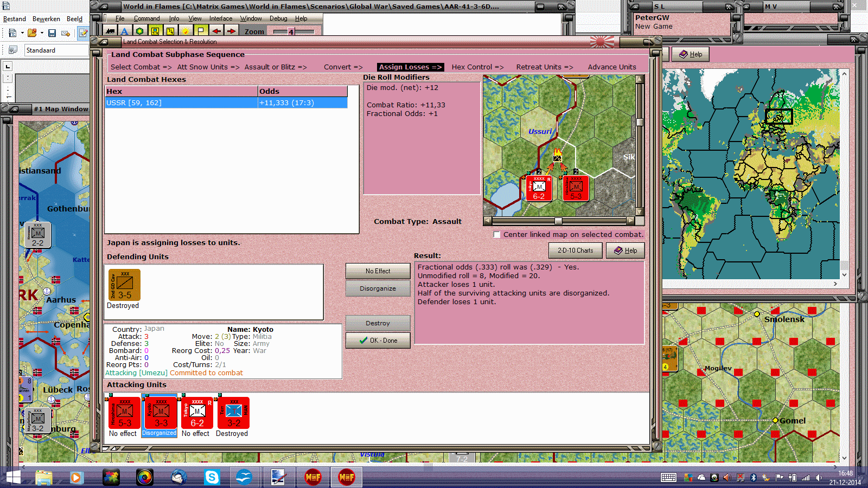Screen dimensions: 868x488
Task: Confirm losses with OK - Done button
Action: pos(378,341)
